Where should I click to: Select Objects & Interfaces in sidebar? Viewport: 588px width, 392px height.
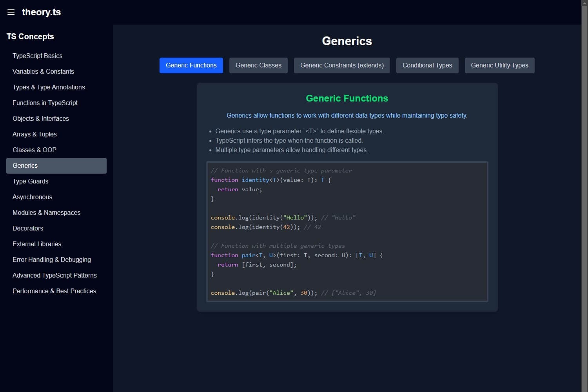tap(56, 119)
